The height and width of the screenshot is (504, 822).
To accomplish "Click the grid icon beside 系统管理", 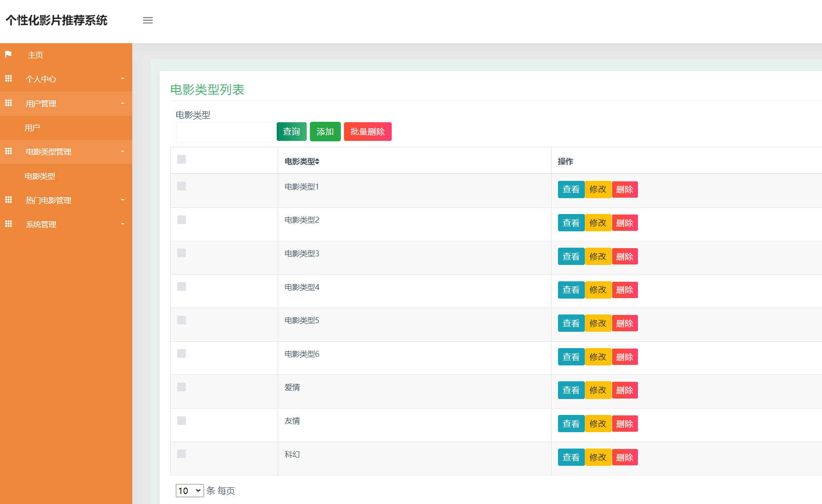I will click(x=8, y=224).
